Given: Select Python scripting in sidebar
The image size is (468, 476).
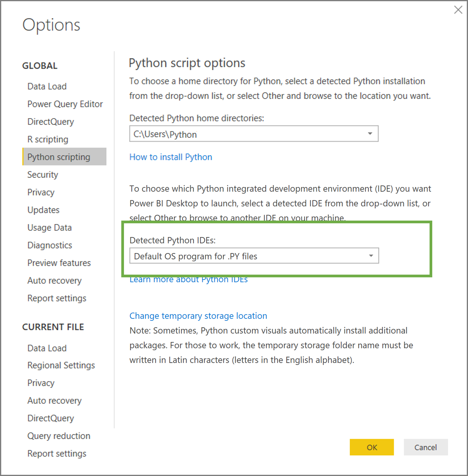Looking at the screenshot, I should pos(64,156).
